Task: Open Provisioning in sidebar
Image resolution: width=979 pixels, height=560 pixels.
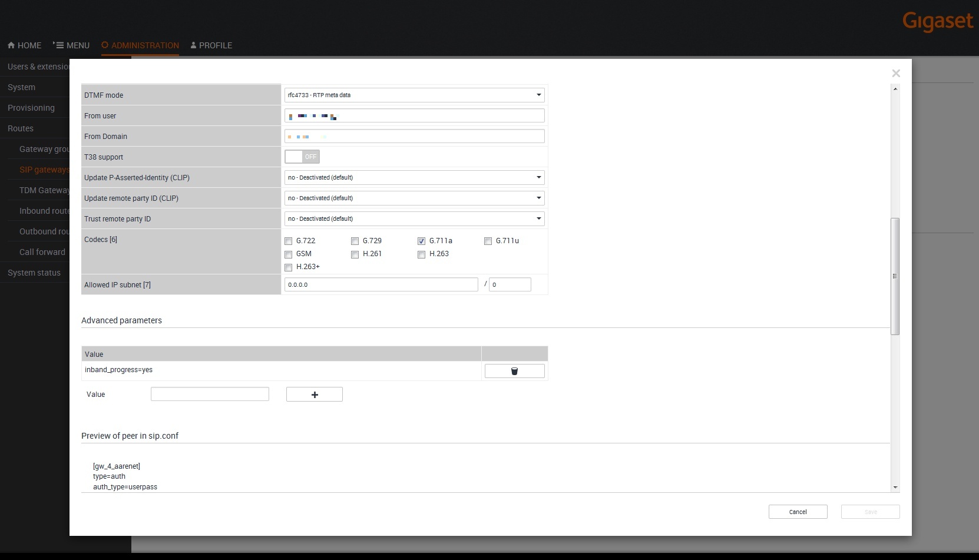Action: click(x=31, y=108)
